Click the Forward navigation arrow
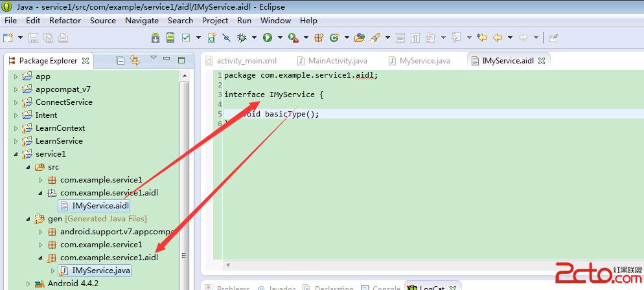 pos(523,38)
